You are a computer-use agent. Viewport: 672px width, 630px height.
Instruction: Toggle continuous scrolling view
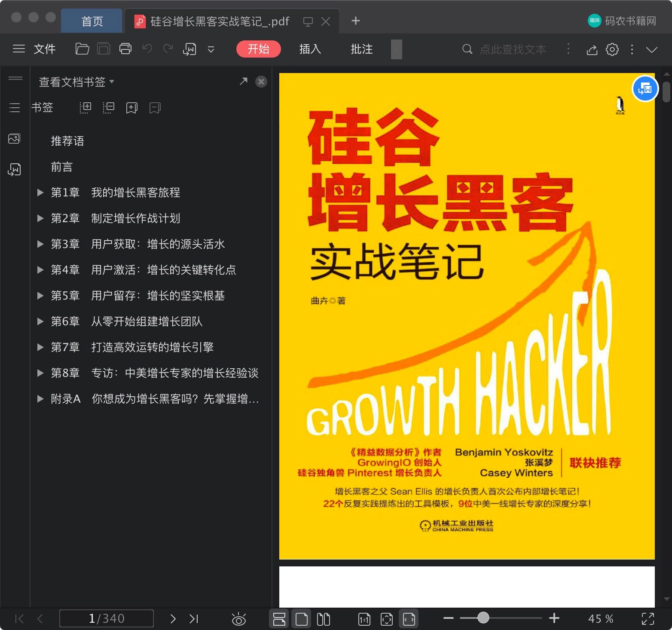279,619
